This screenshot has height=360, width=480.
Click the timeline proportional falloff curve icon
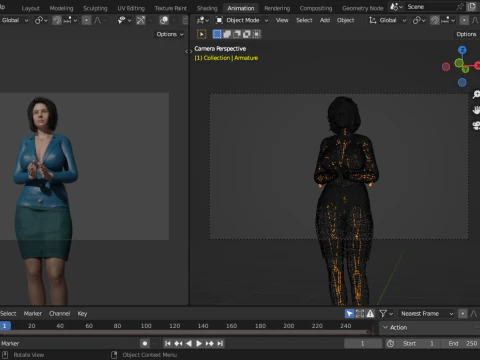[474, 314]
